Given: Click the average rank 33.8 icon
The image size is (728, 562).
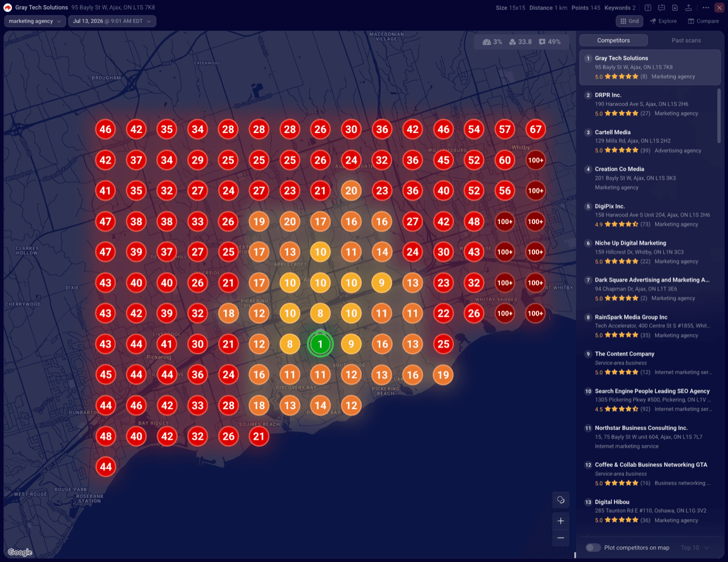Looking at the screenshot, I should 512,42.
